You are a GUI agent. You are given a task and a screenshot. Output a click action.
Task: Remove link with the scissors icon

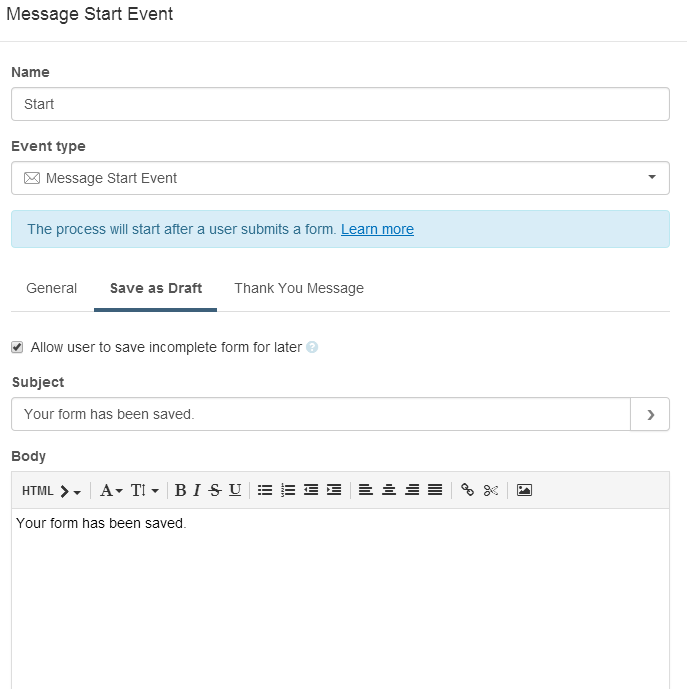click(491, 490)
